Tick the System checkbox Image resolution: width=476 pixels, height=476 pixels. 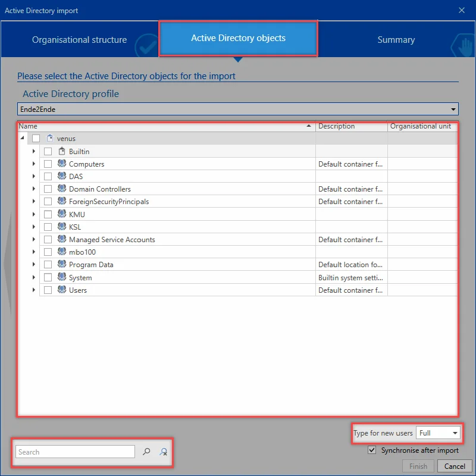(x=48, y=277)
